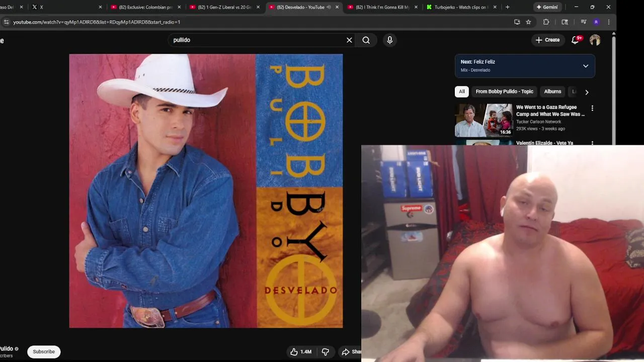
Task: Select From Bobby Pulido - Topic chip
Action: pos(504,92)
